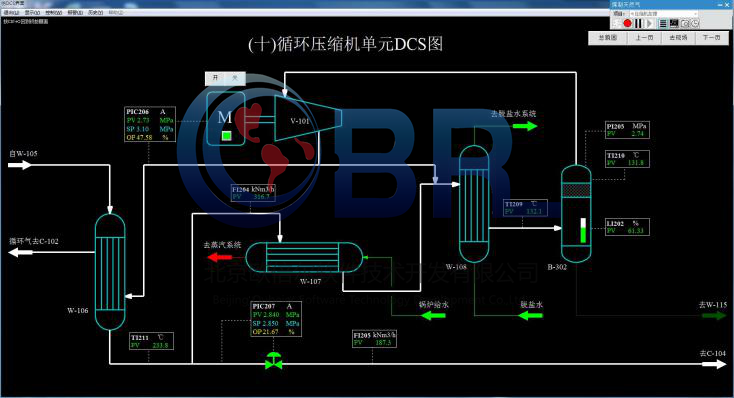Open the PIC207 controller faceplate
Viewport: 734px width, 398px height.
coord(276,319)
